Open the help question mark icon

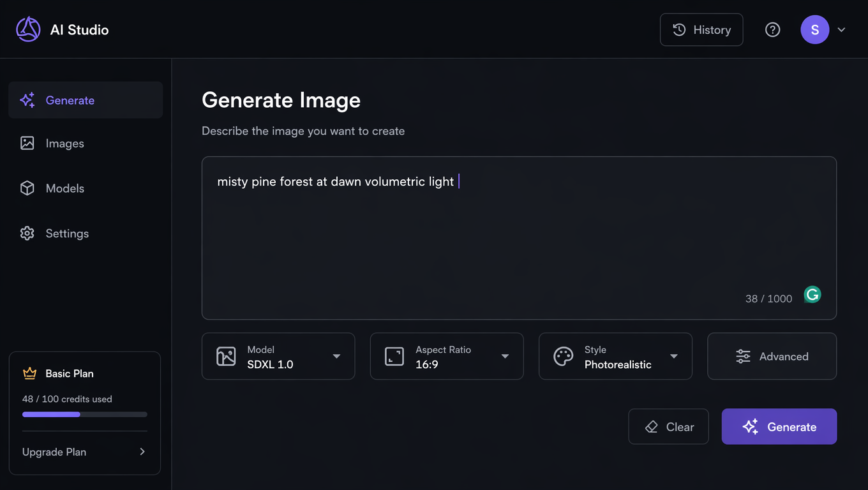coord(772,29)
